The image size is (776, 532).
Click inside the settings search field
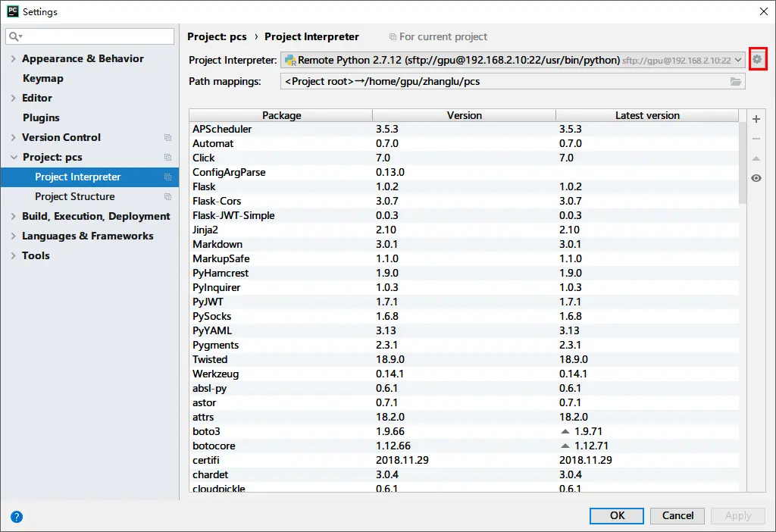click(89, 36)
